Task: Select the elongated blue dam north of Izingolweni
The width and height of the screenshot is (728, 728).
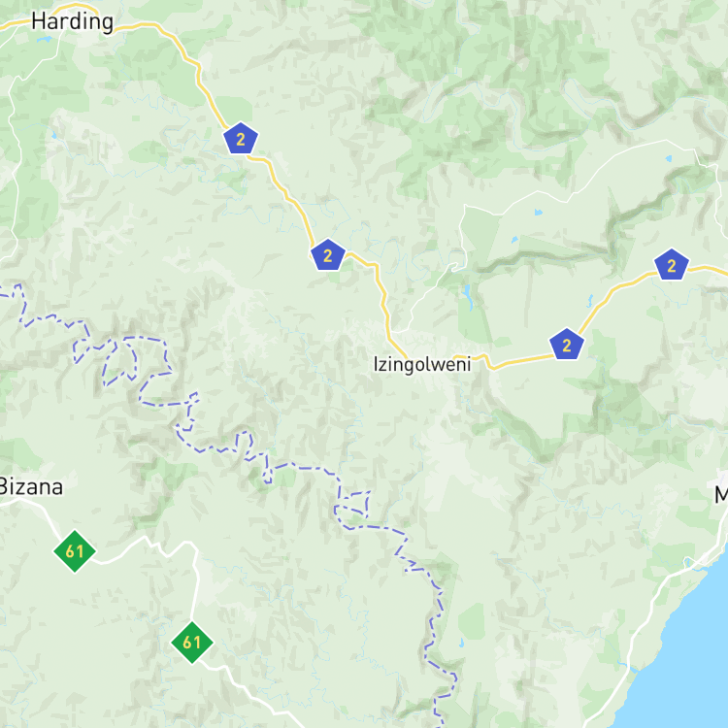Action: [x=467, y=297]
